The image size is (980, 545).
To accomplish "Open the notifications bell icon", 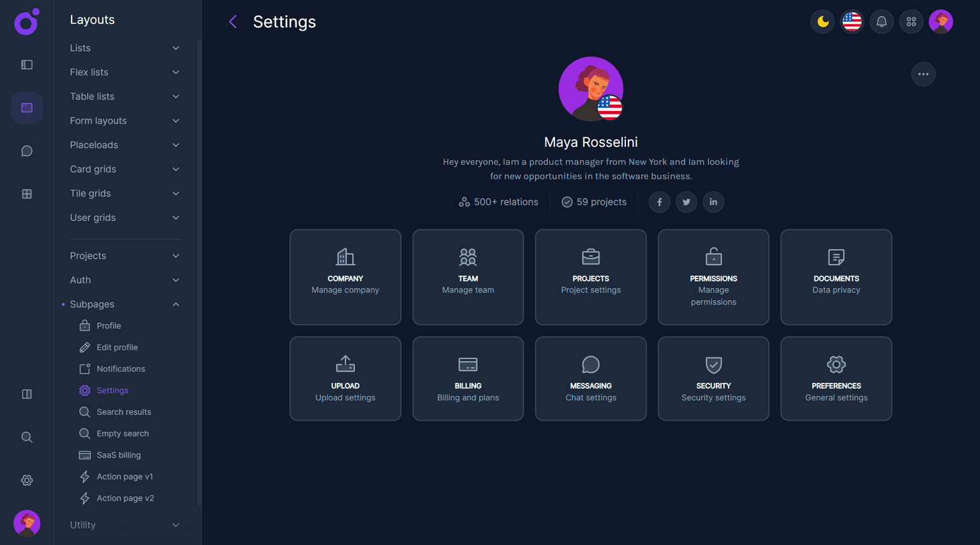I will (x=881, y=22).
